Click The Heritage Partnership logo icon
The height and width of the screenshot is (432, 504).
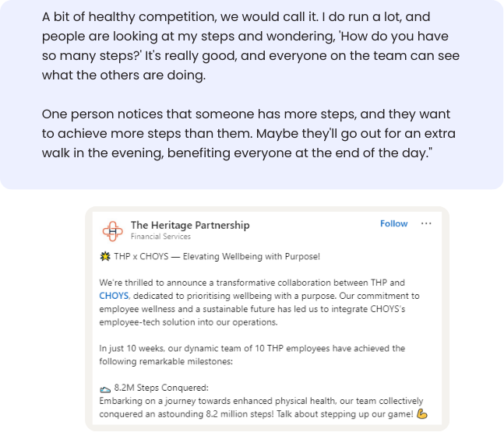click(113, 230)
